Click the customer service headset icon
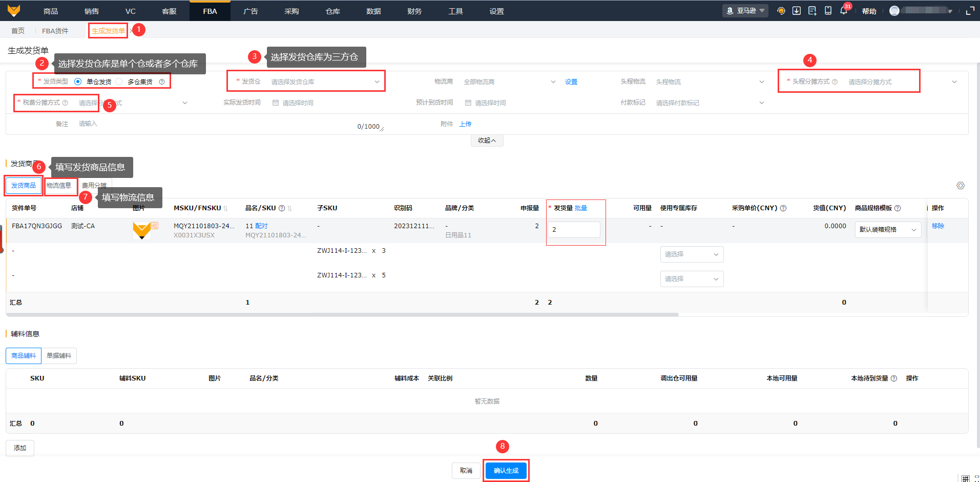Image resolution: width=980 pixels, height=482 pixels. [781, 11]
